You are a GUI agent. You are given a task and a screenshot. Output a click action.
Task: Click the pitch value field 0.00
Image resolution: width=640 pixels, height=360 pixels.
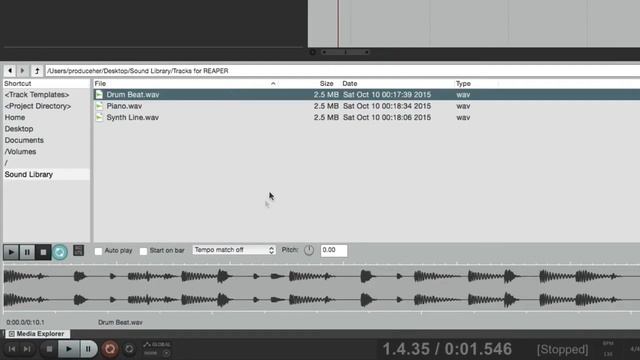click(x=334, y=250)
